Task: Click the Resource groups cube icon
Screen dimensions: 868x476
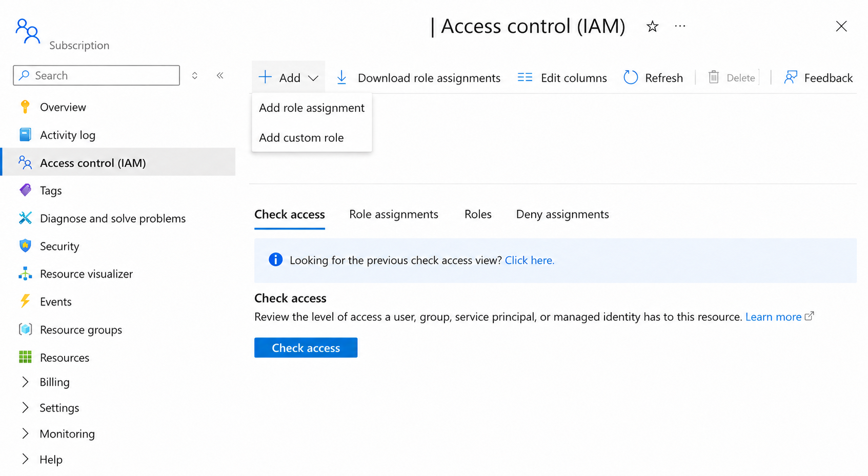Action: click(x=25, y=329)
